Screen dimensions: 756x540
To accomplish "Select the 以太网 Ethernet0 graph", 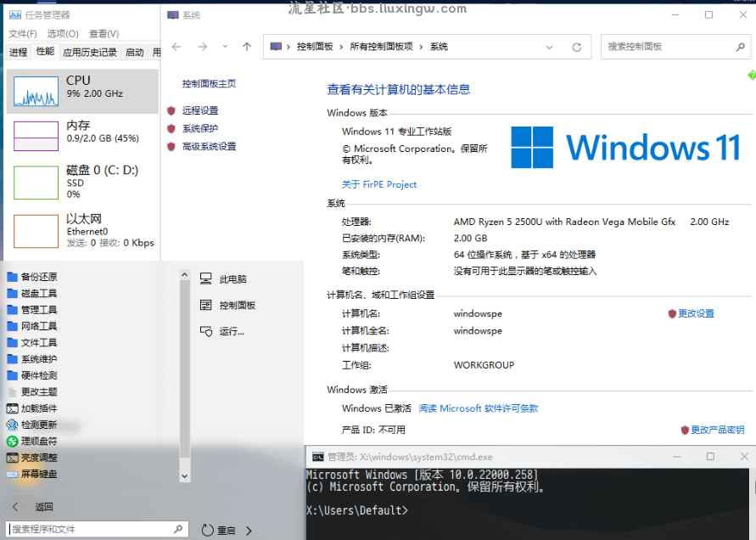I will (x=36, y=231).
